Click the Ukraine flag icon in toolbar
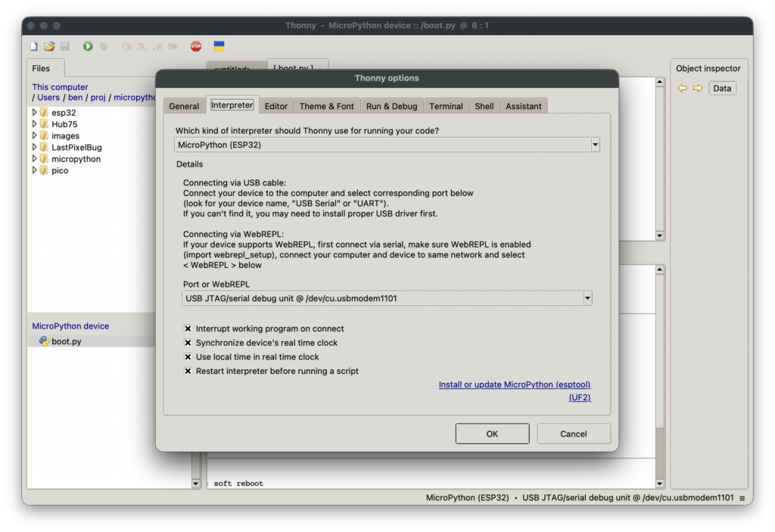 (x=219, y=47)
